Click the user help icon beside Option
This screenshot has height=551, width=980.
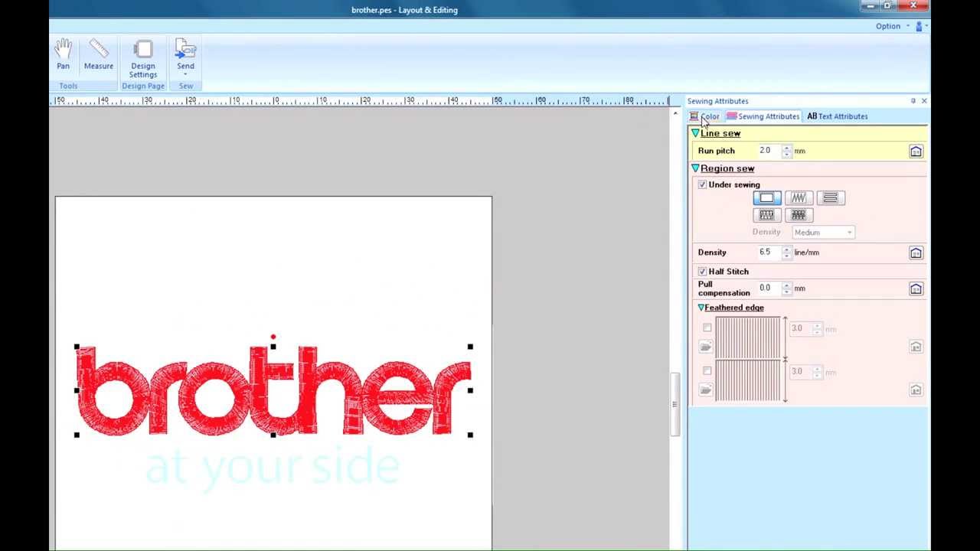point(920,26)
